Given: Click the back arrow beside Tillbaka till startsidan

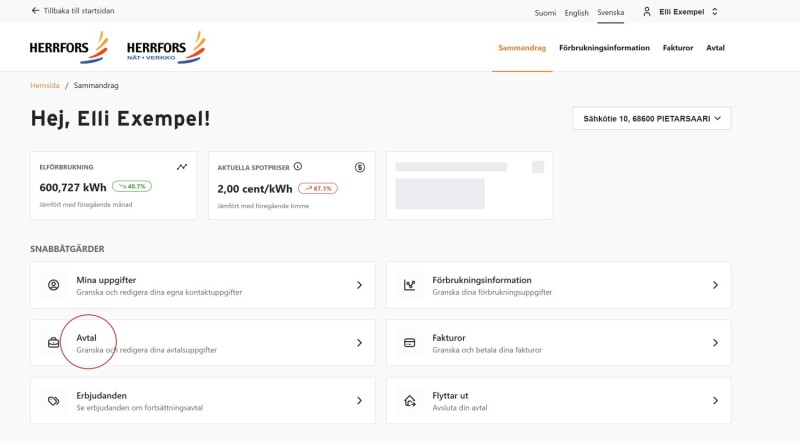Looking at the screenshot, I should pos(35,10).
